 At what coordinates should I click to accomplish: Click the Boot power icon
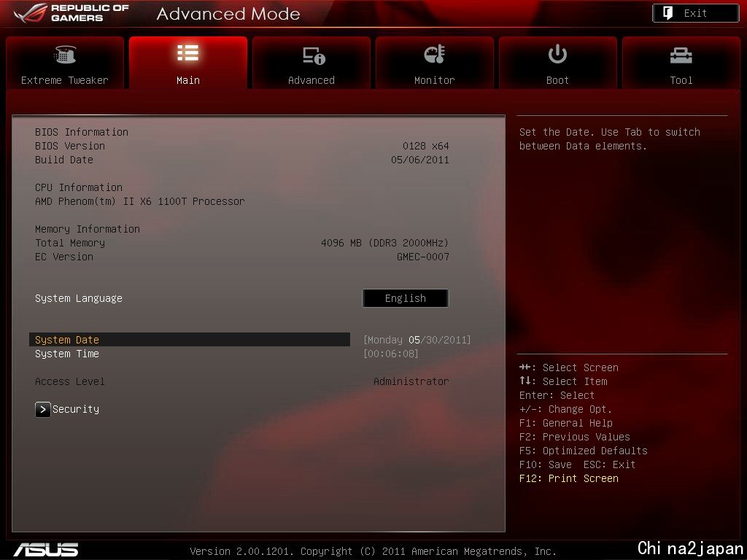point(557,54)
